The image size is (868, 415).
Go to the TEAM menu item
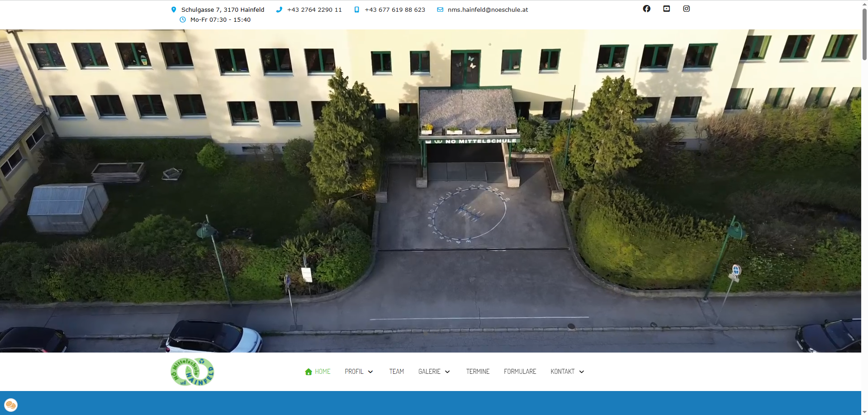click(396, 372)
